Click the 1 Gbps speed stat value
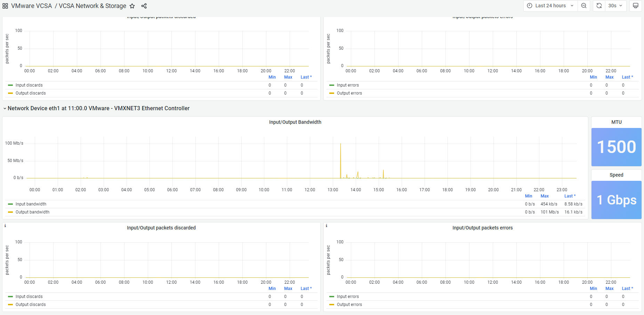The height and width of the screenshot is (315, 644). [617, 200]
